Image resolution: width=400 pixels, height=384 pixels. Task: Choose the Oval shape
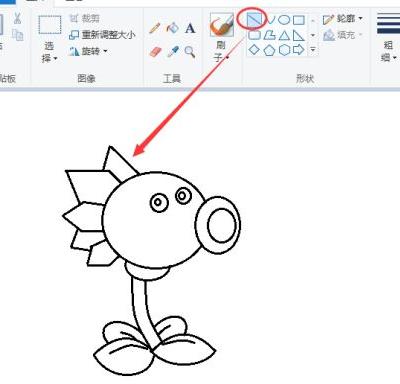pos(284,20)
